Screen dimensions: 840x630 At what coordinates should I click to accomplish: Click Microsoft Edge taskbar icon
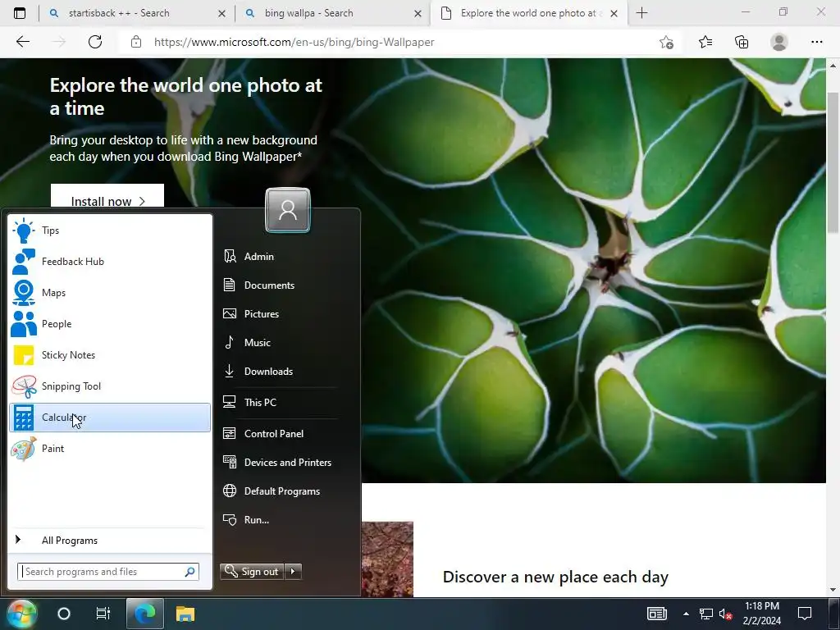144,614
